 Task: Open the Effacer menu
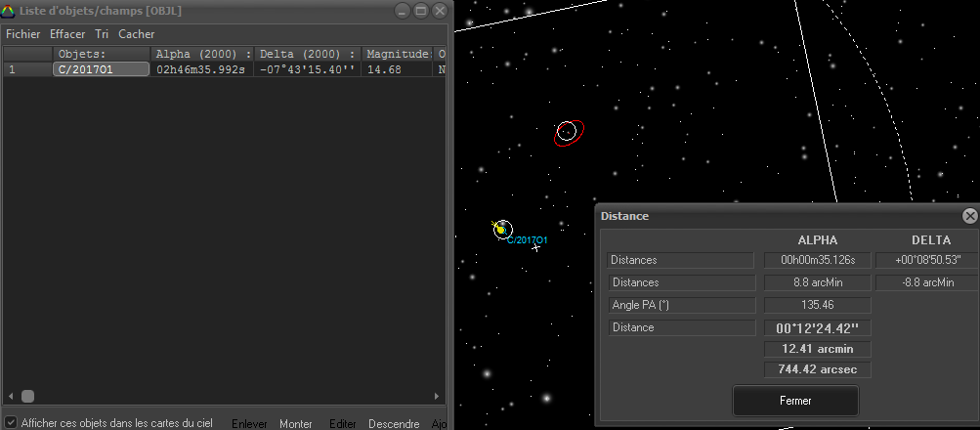[x=67, y=34]
